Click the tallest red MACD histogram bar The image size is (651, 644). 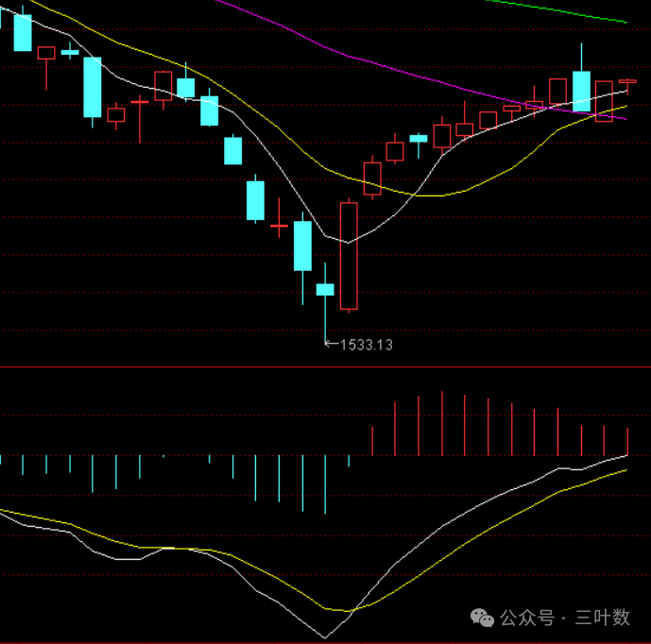click(x=442, y=423)
